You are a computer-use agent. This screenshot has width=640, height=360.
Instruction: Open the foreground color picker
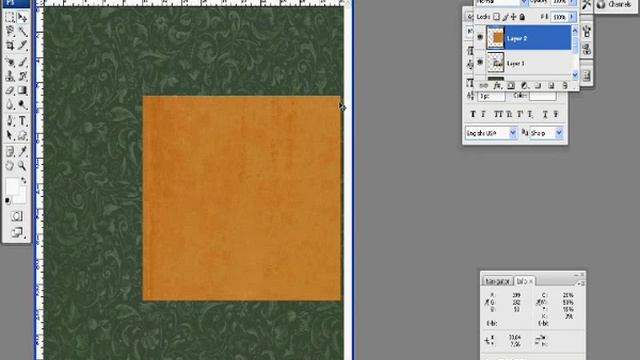pos(11,186)
